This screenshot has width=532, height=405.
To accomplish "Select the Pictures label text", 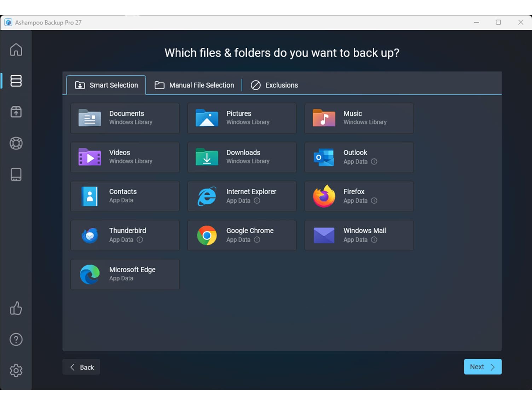I will point(239,114).
